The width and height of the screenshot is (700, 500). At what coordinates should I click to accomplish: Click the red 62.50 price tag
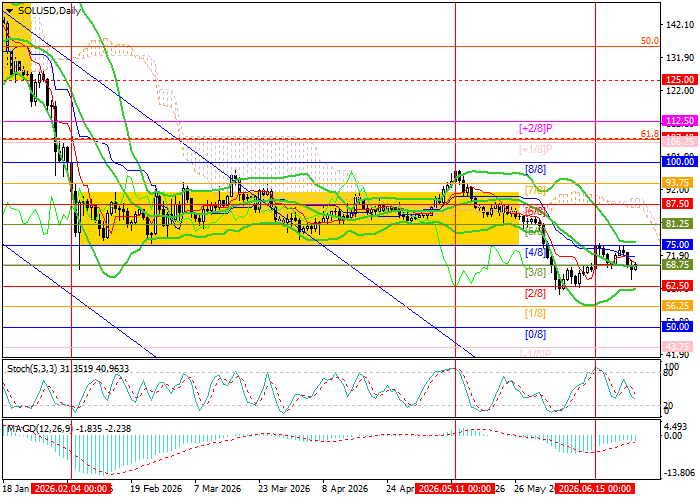click(679, 286)
